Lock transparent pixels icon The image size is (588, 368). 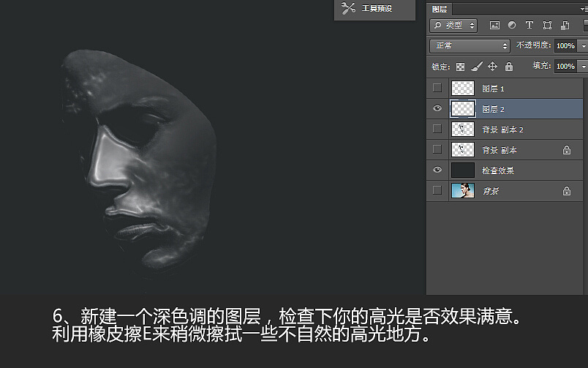pos(460,67)
